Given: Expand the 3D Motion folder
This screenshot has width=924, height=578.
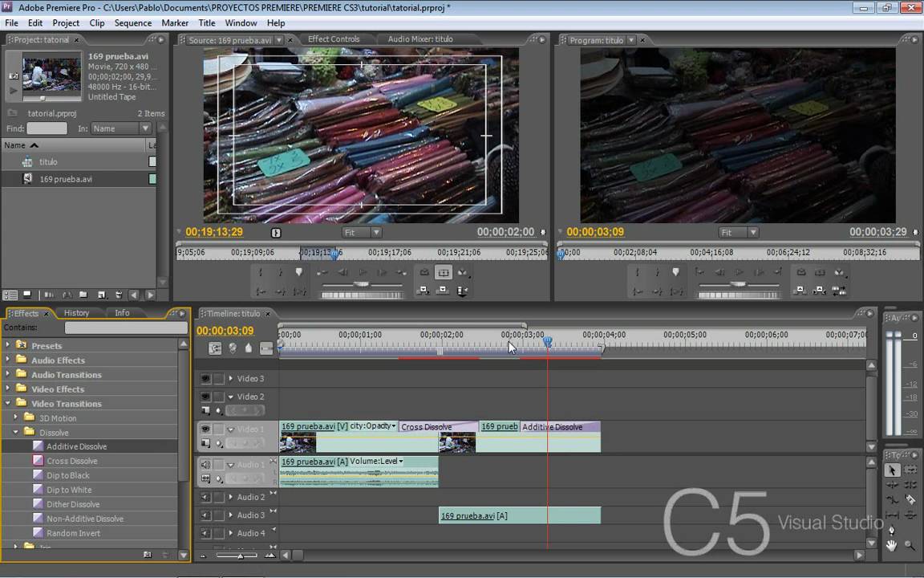Looking at the screenshot, I should click(15, 417).
